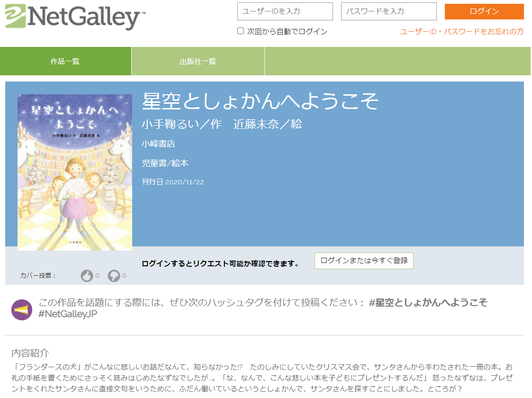Select the category 児童書/絵本
The width and height of the screenshot is (532, 398).
[165, 163]
